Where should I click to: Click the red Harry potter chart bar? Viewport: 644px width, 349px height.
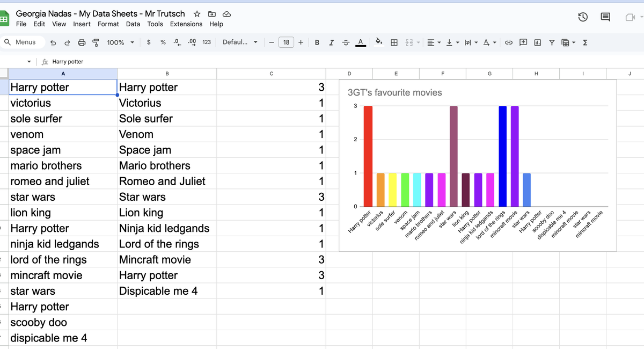coord(368,156)
